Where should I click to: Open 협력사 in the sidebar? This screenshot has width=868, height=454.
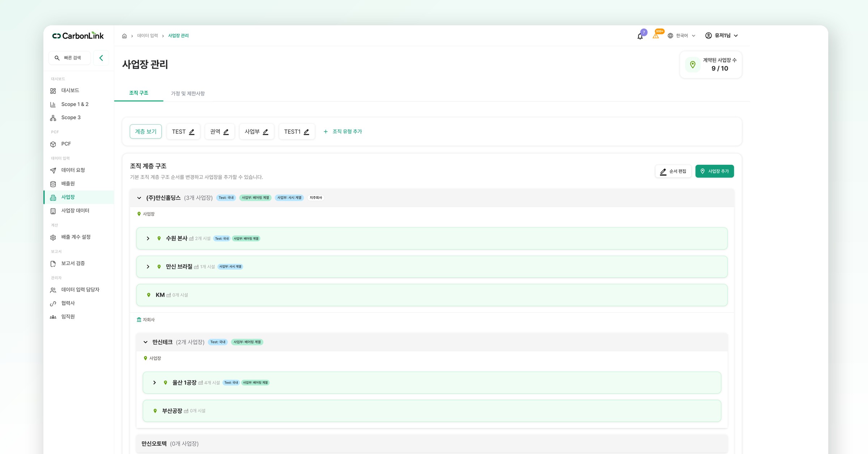(78, 303)
